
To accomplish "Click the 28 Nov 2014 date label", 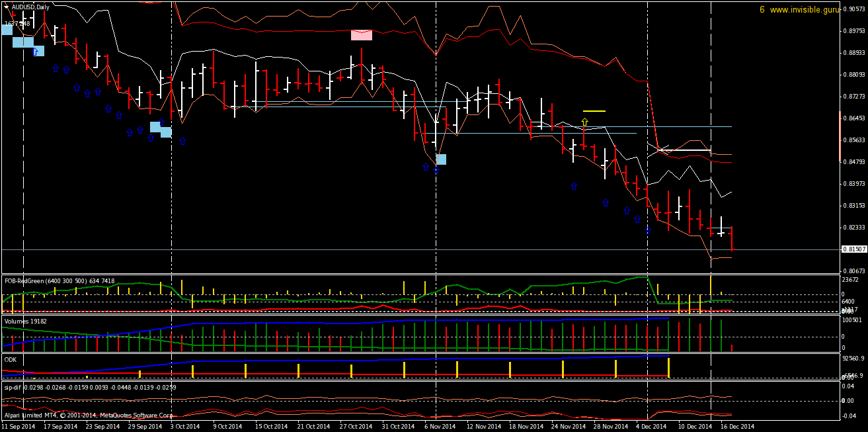I will tap(610, 427).
